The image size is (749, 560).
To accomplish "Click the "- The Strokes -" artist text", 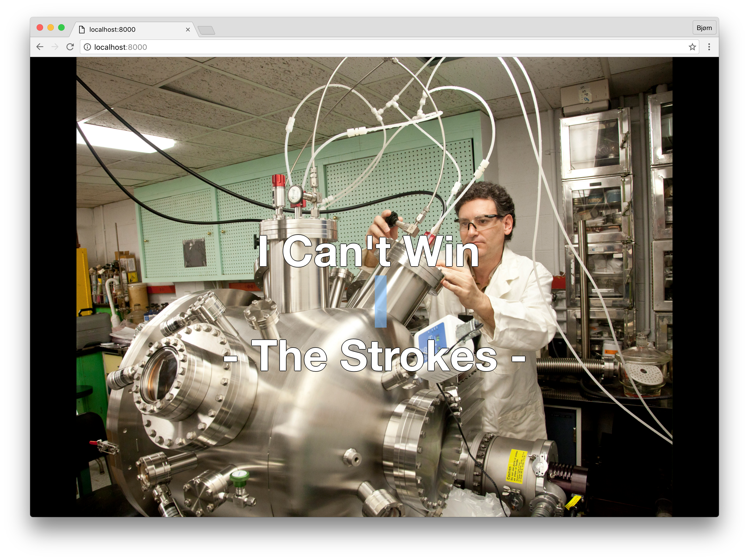I will click(x=374, y=356).
